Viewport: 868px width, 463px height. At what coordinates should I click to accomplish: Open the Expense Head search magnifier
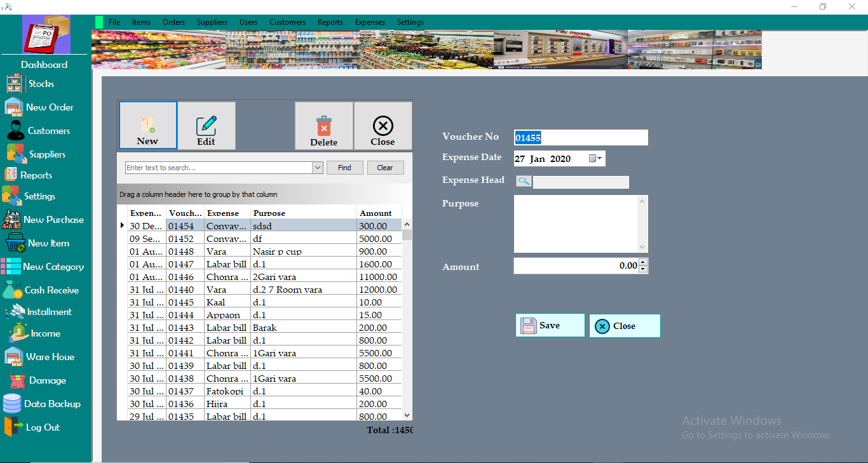[523, 181]
